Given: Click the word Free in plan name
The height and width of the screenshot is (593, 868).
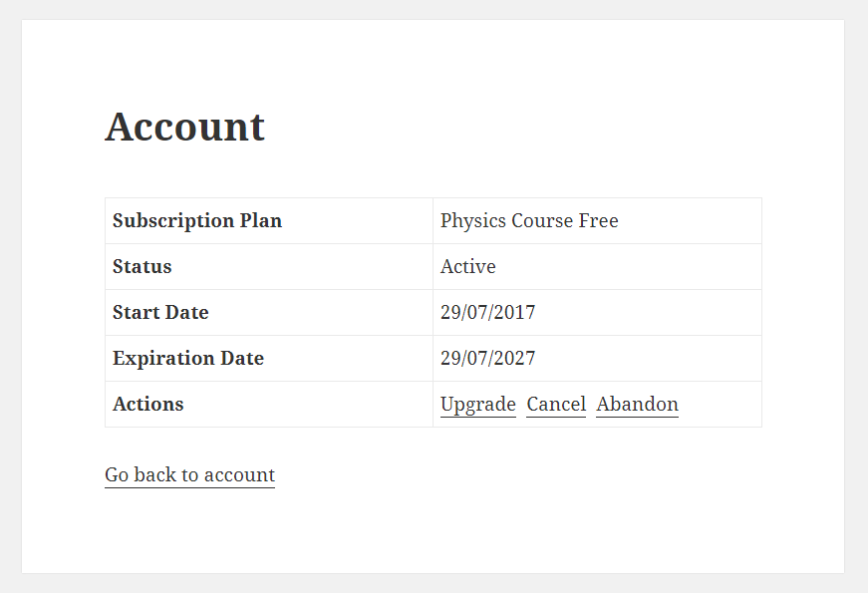Looking at the screenshot, I should (598, 220).
